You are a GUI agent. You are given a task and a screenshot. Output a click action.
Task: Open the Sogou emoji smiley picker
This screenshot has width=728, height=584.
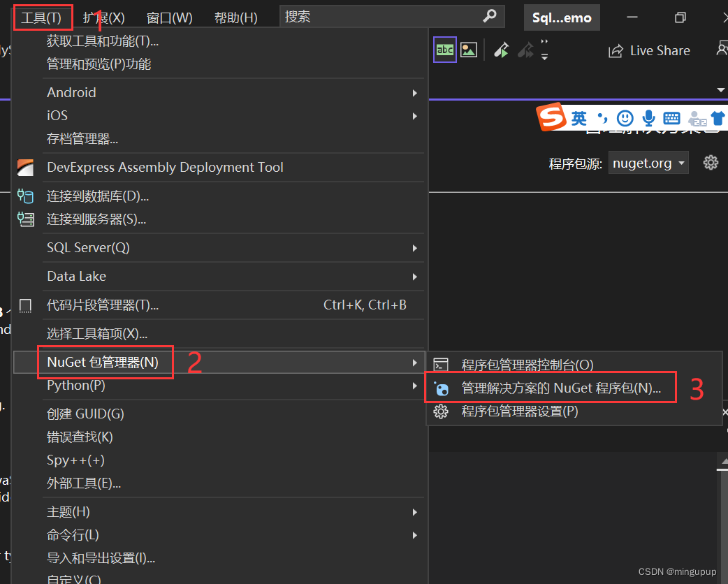pos(624,118)
